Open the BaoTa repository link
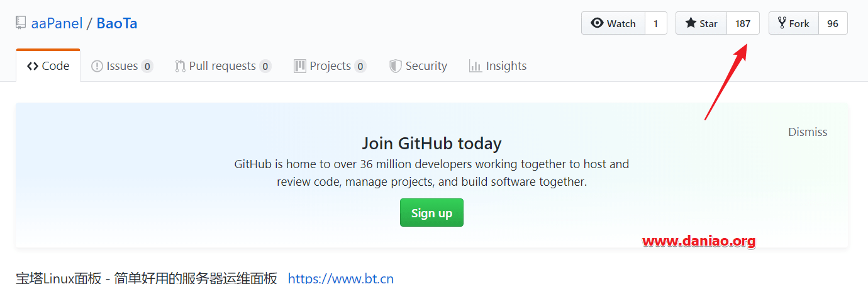Viewport: 868px width, 284px height. 117,24
